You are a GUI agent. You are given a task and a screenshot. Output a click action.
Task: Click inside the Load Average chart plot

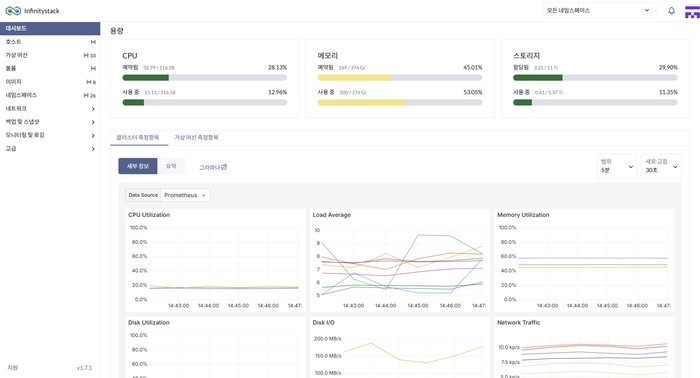(403, 263)
